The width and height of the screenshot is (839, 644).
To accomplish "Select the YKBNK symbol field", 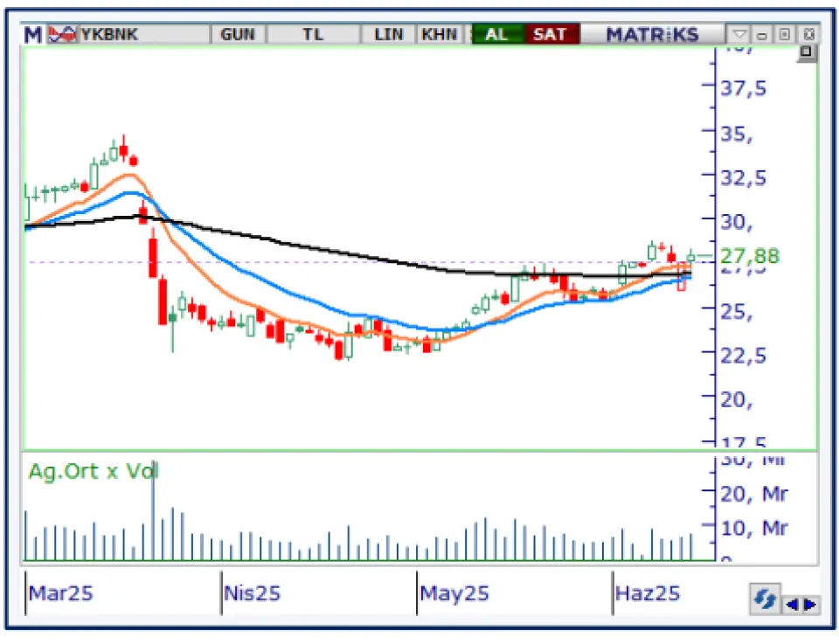I will click(143, 35).
